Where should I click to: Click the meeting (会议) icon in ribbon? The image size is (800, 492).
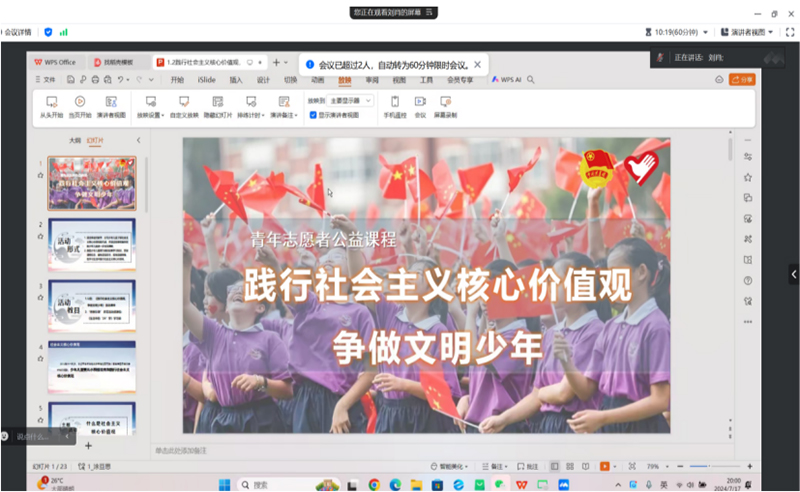(x=420, y=102)
